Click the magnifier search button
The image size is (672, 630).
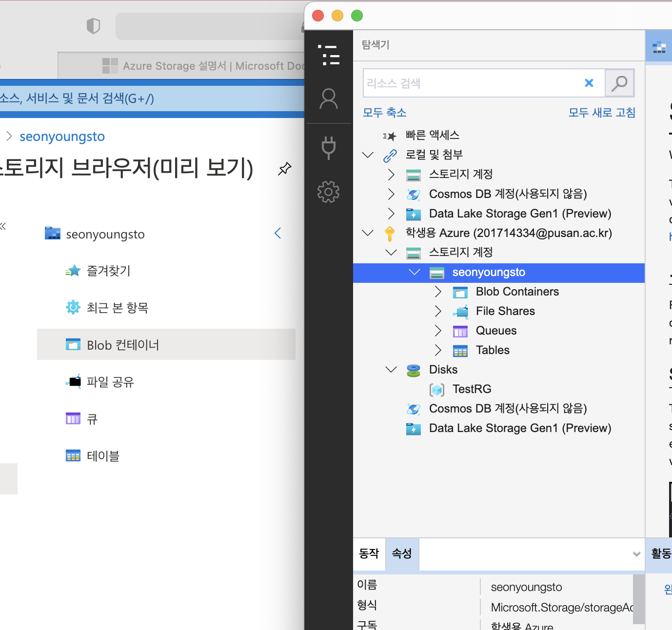click(619, 83)
